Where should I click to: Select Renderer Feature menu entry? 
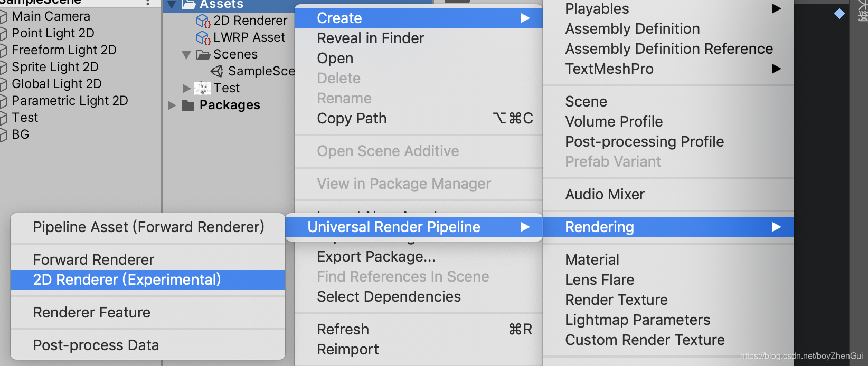tap(148, 312)
